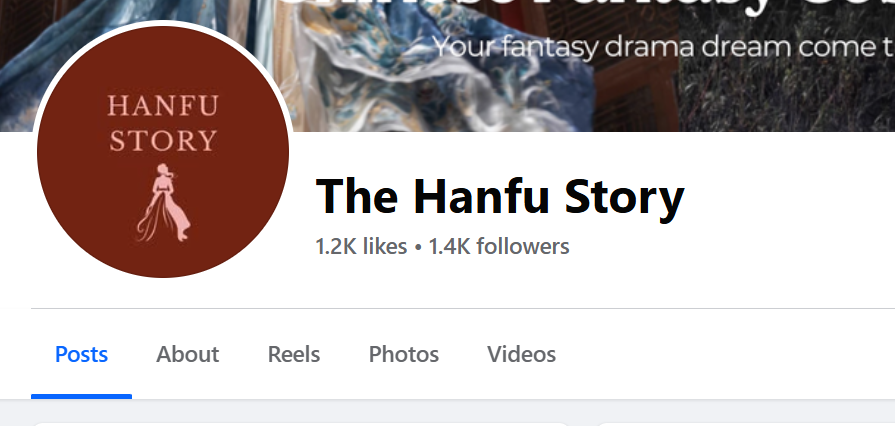Image resolution: width=895 pixels, height=426 pixels.
Task: Select the Videos tab
Action: pos(521,354)
